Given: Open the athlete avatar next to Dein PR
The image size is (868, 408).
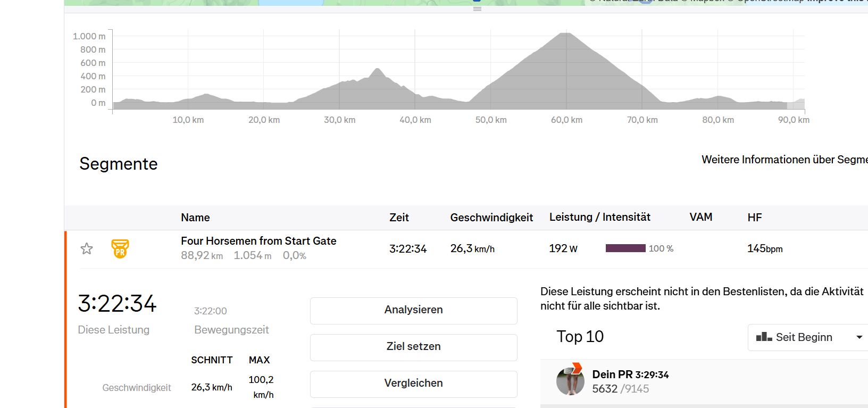Looking at the screenshot, I should [570, 382].
